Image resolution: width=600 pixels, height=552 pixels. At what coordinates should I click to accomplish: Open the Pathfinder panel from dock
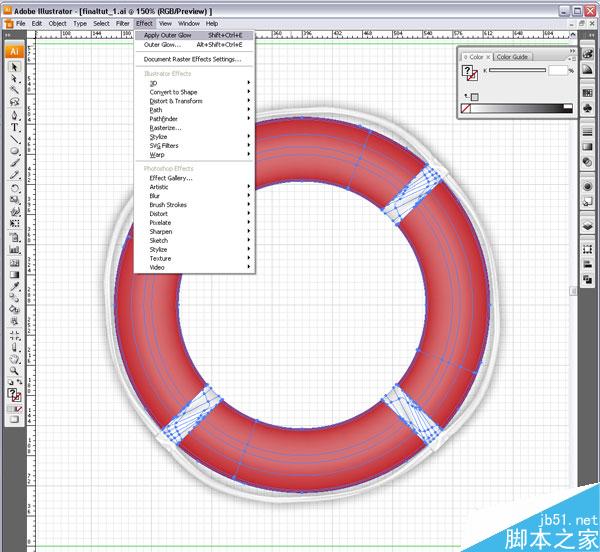587,280
